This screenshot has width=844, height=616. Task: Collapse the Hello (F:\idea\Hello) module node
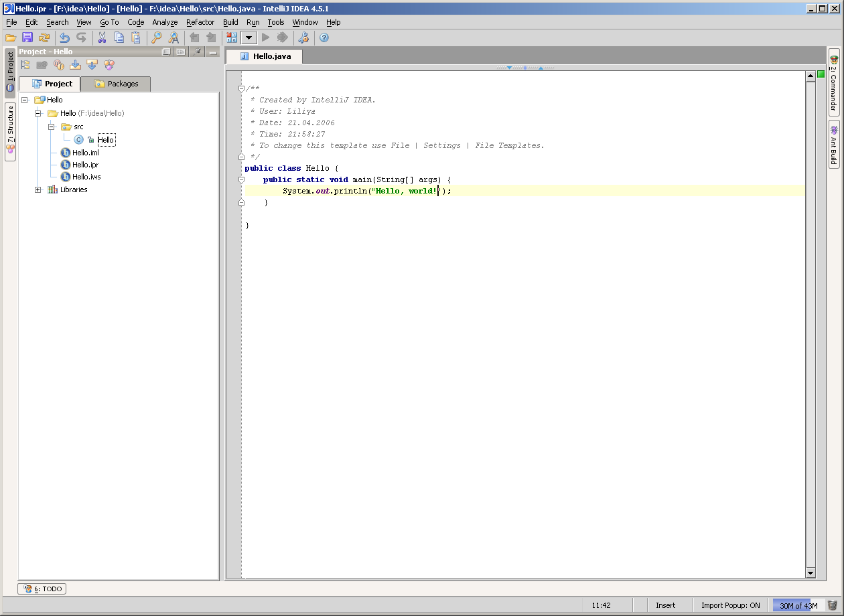pos(38,113)
